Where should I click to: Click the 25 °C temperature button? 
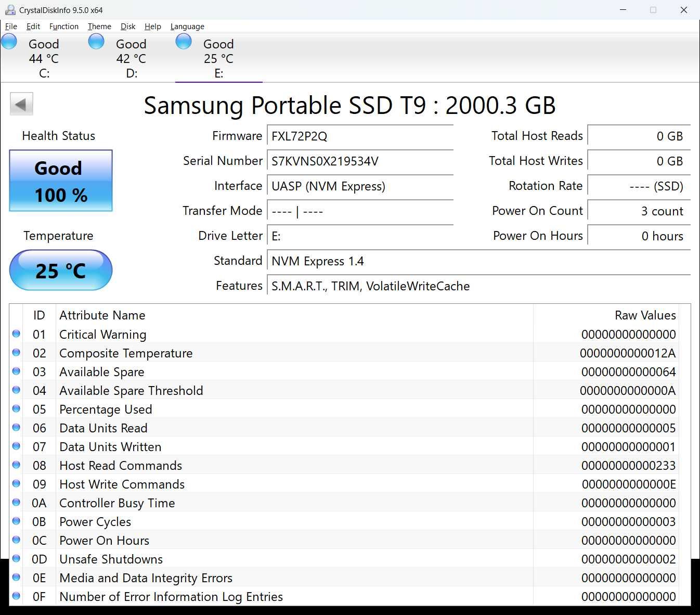[x=61, y=270]
